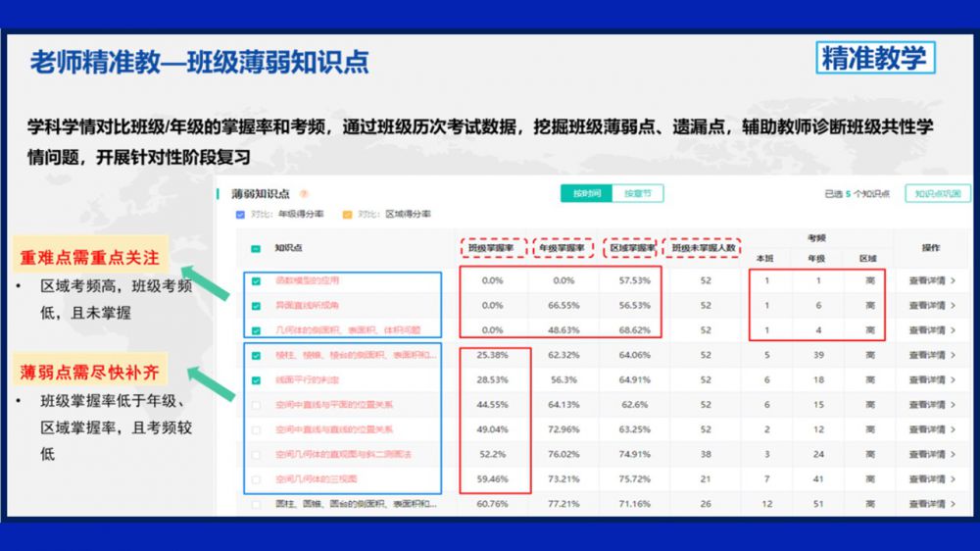The height and width of the screenshot is (551, 980).
Task: Switch to the 按时间 tab
Action: (586, 194)
